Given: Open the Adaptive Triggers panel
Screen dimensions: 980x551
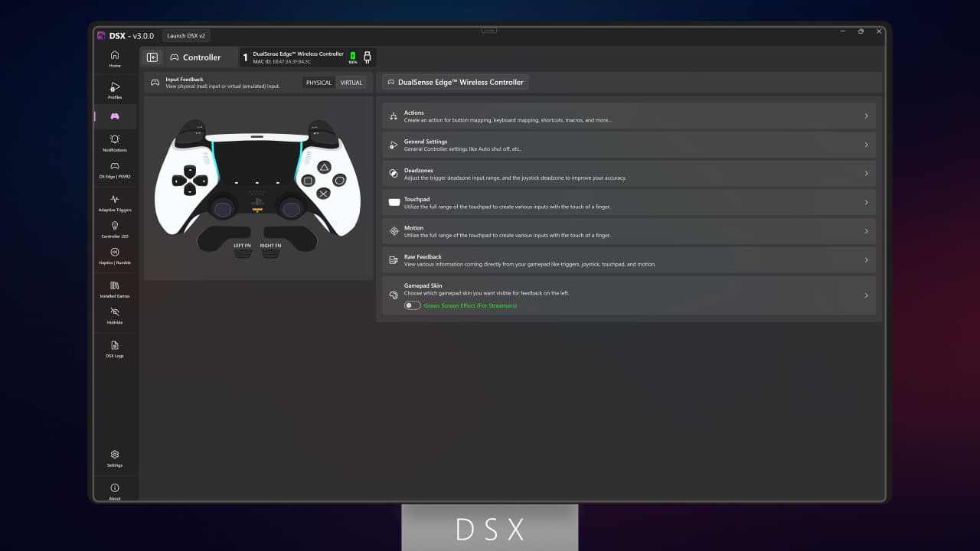Looking at the screenshot, I should [x=114, y=203].
